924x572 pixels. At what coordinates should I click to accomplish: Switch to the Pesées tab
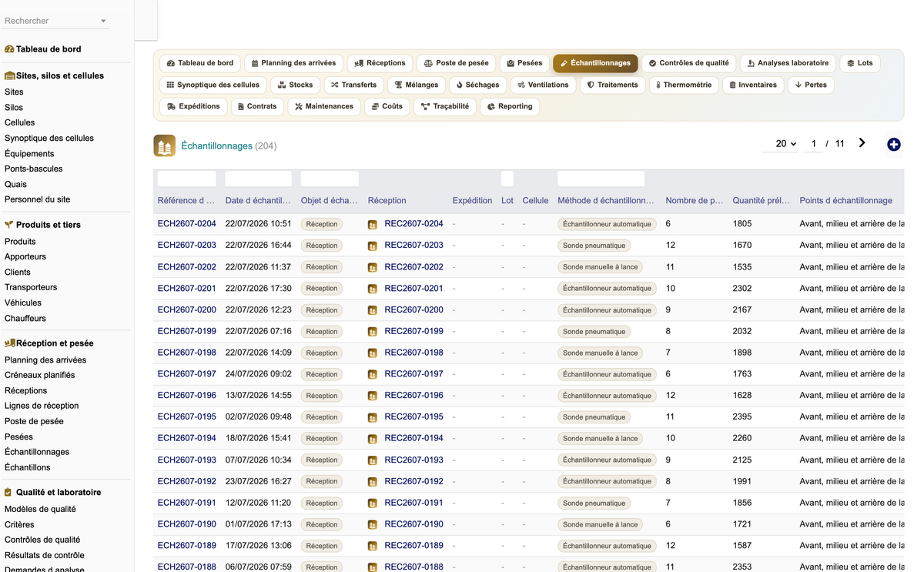tap(524, 63)
